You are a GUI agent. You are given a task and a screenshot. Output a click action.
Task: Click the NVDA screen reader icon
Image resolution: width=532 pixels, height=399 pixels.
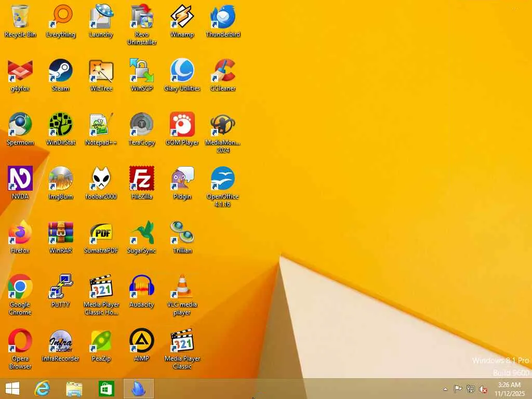pos(20,183)
